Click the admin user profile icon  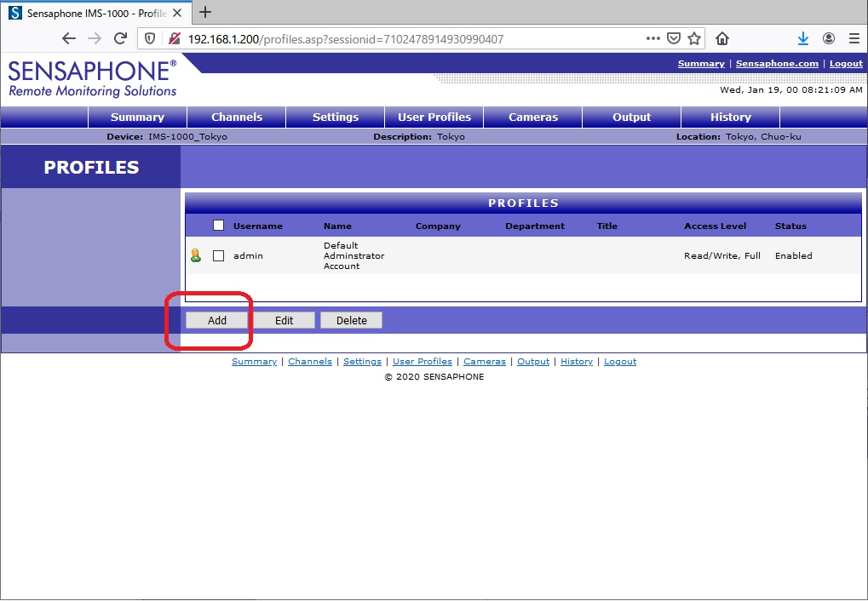pyautogui.click(x=195, y=255)
